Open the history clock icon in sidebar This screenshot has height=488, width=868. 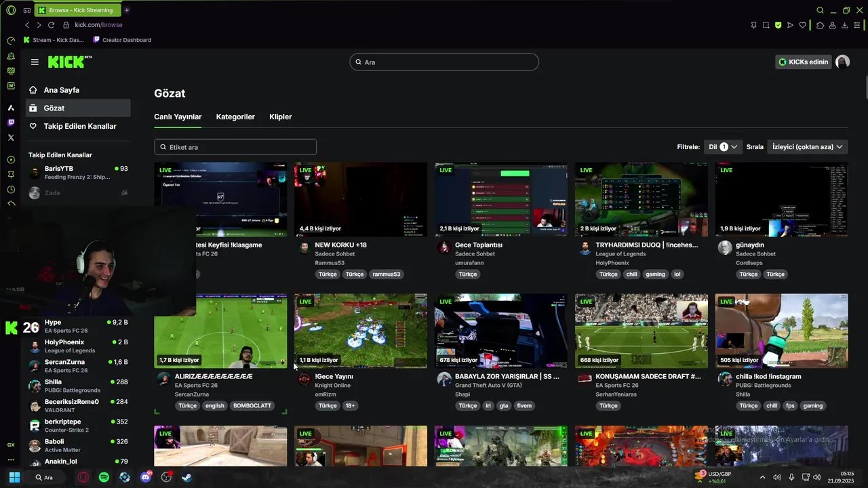pyautogui.click(x=11, y=190)
